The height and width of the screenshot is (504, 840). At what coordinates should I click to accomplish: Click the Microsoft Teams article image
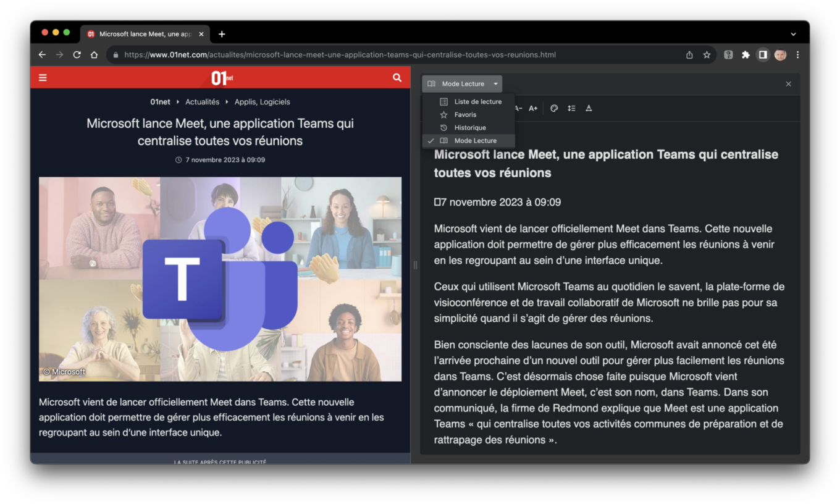220,279
